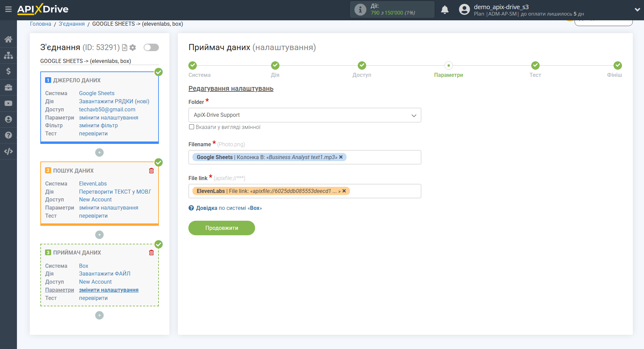The height and width of the screenshot is (349, 644).
Task: Open the hamburger menu at top left
Action: pos(8,9)
